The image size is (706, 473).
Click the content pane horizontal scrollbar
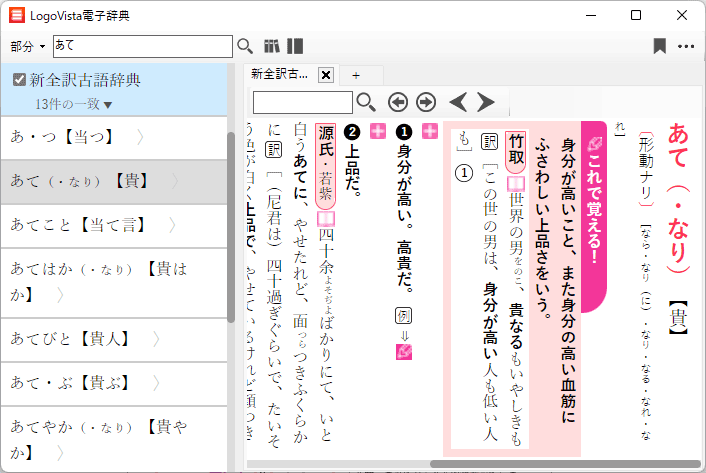(x=566, y=464)
